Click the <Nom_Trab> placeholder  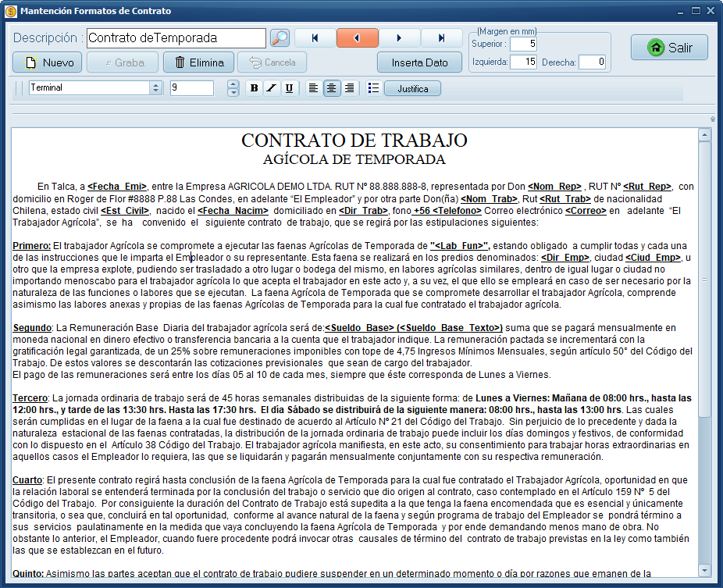click(490, 199)
